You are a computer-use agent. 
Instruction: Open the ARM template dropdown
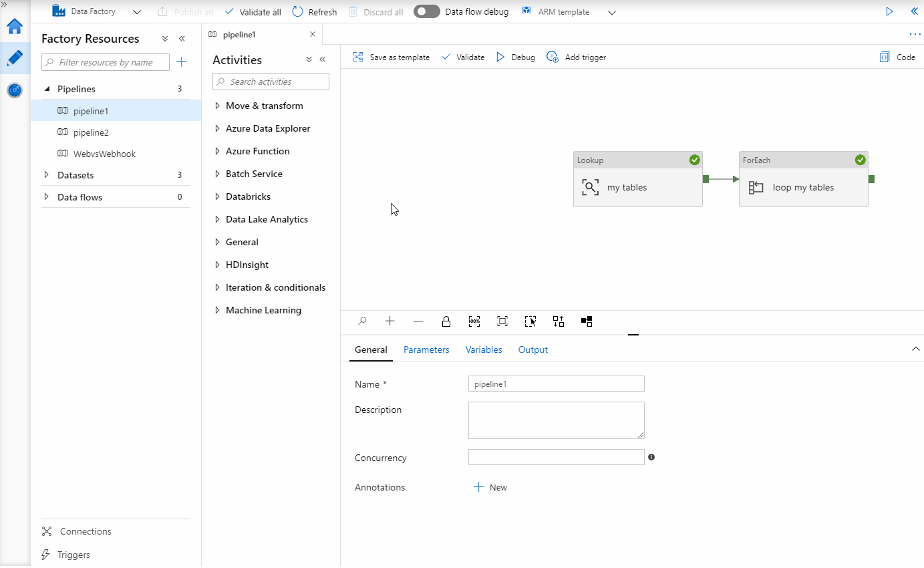611,11
